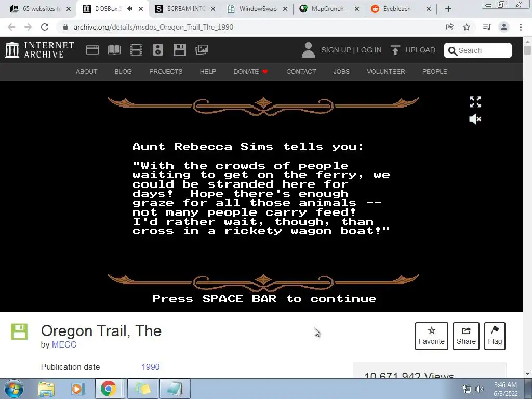This screenshot has height=399, width=532.
Task: Open the Chrome three-dot menu
Action: (521, 27)
